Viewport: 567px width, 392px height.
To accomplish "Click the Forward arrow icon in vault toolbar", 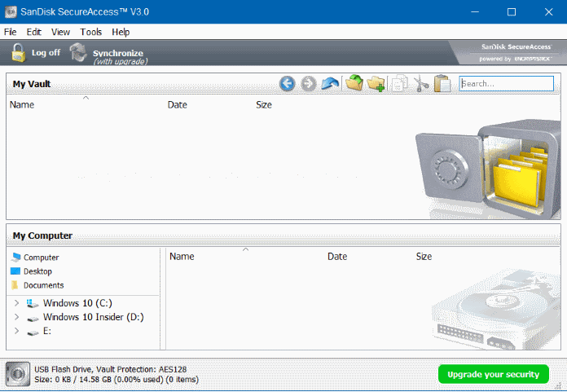I will 309,84.
